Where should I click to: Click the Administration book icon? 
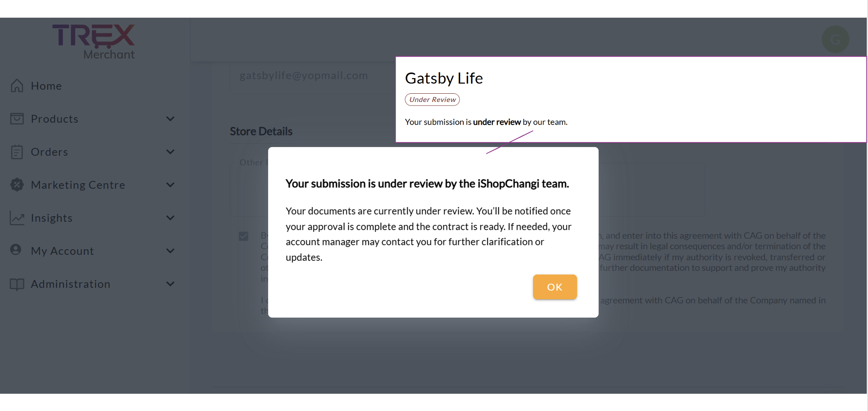coord(17,284)
